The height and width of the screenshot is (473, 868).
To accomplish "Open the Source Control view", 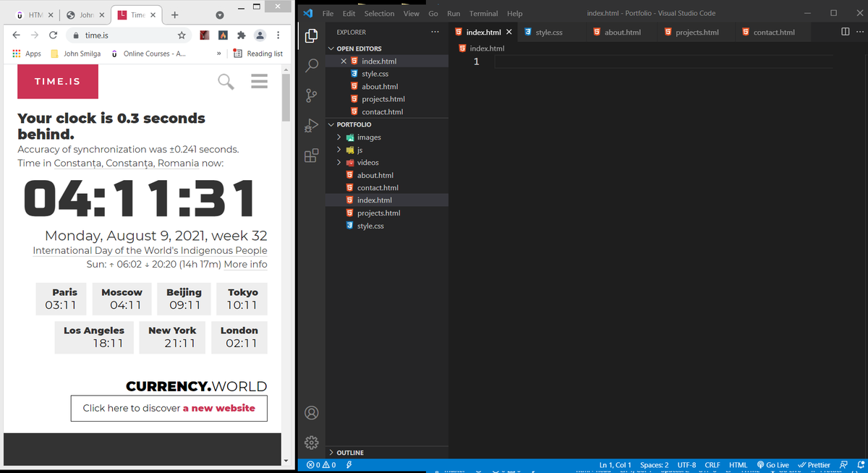I will [x=312, y=95].
